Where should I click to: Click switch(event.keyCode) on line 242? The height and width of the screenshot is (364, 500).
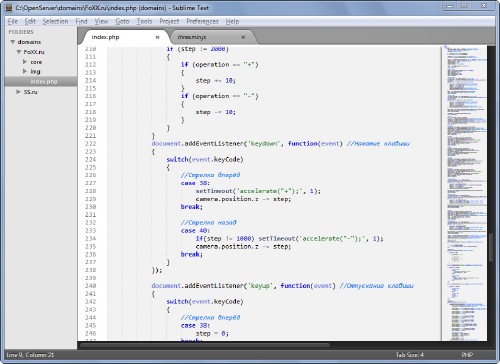click(x=205, y=302)
